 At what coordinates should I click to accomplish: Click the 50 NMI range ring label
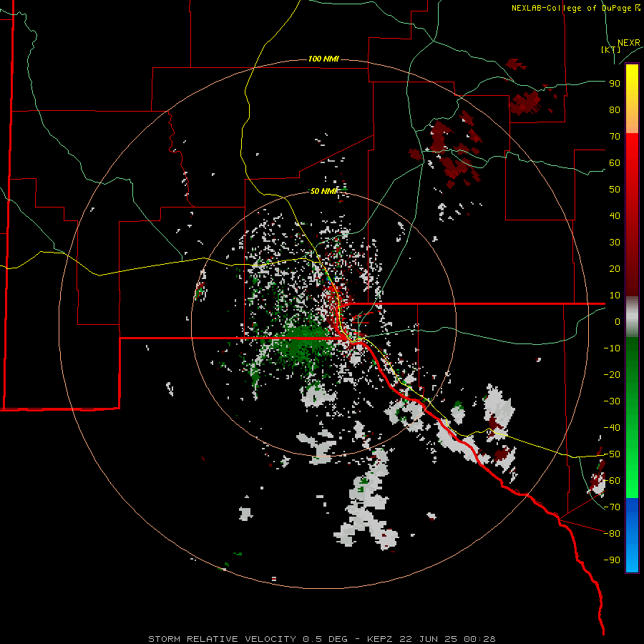click(323, 191)
